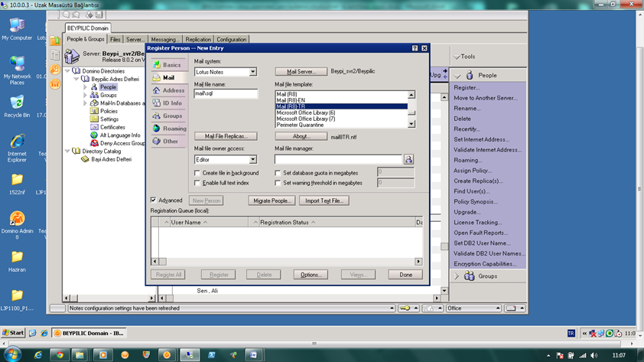Select Policies in the directory tree
The width and height of the screenshot is (644, 362).
click(109, 111)
